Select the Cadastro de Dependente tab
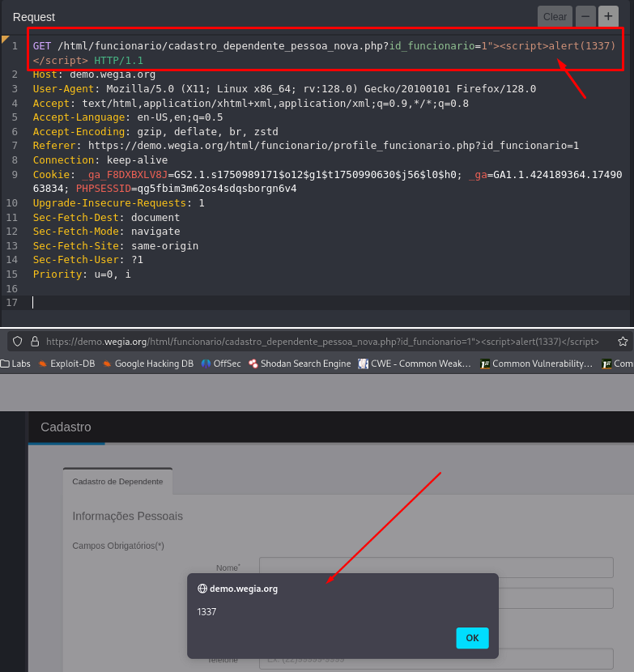Image resolution: width=634 pixels, height=672 pixels. pyautogui.click(x=117, y=481)
